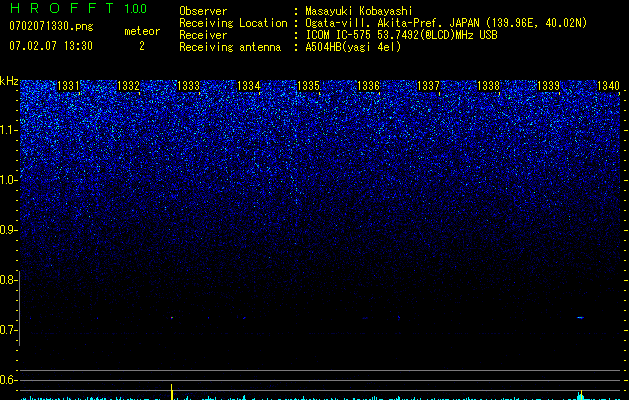The image size is (629, 400).
Task: Click the 1336 time marker
Action: click(368, 86)
